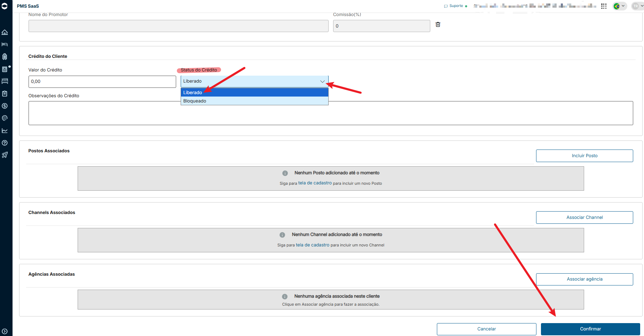Click the single bed icon in sidebar
644x336 pixels.
5,45
